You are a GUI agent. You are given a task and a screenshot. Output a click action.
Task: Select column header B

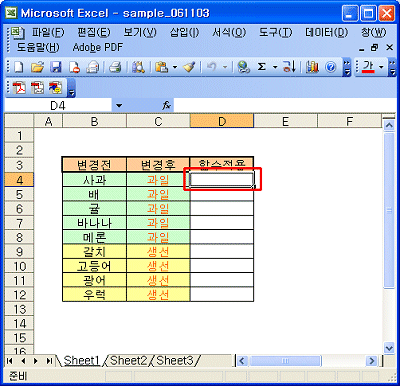click(94, 121)
